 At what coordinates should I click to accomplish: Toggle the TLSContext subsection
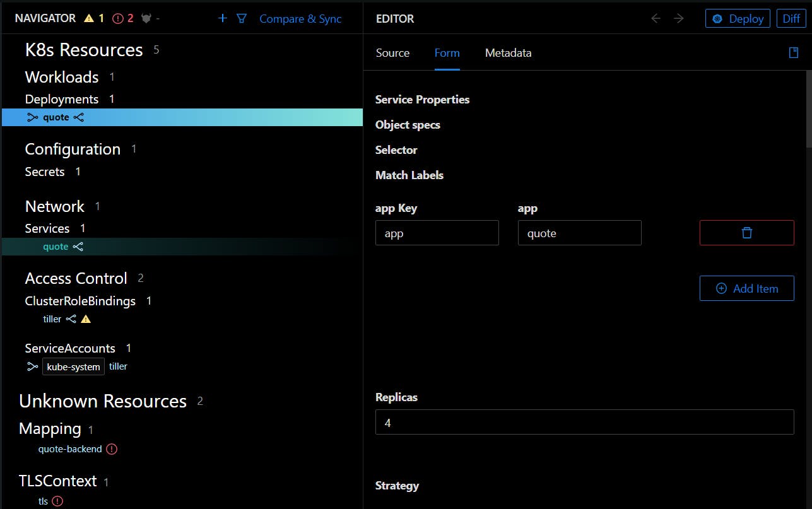(x=58, y=481)
